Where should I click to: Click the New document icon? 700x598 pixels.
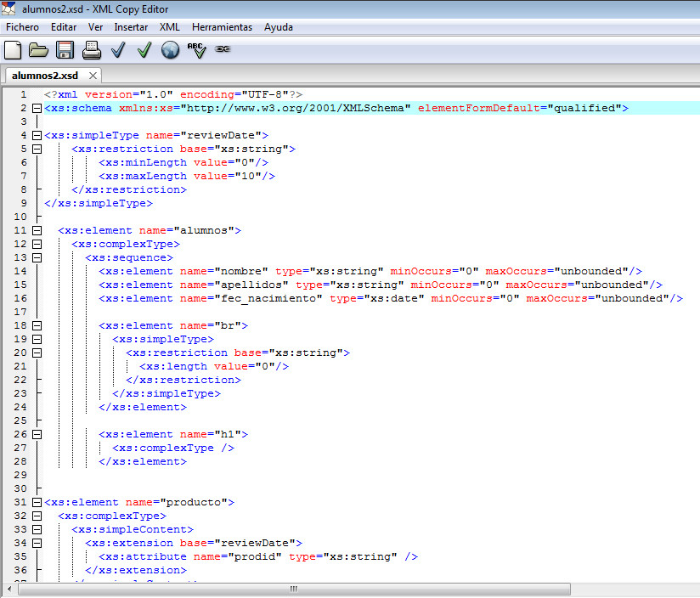tap(13, 50)
